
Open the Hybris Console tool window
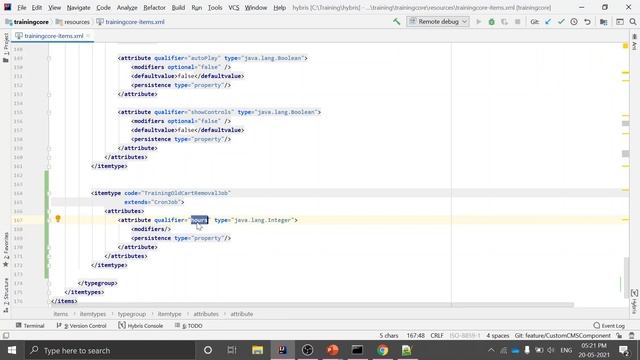click(140, 325)
